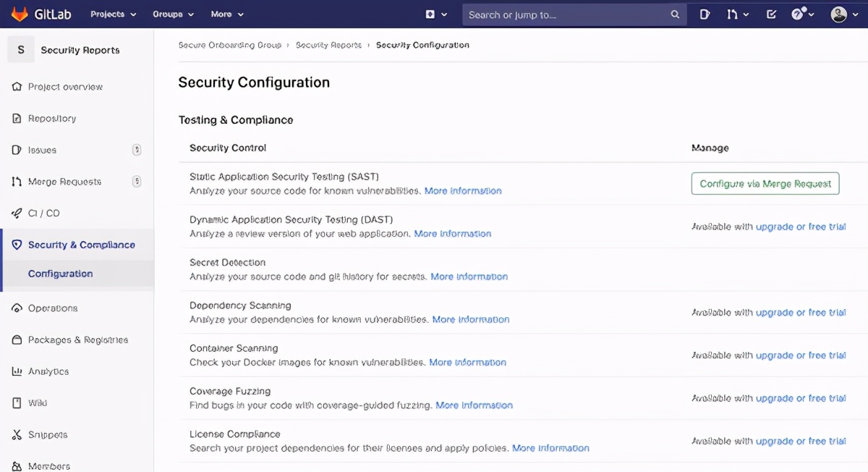This screenshot has height=472, width=868.
Task: Open the More dropdown in navbar
Action: tap(227, 14)
